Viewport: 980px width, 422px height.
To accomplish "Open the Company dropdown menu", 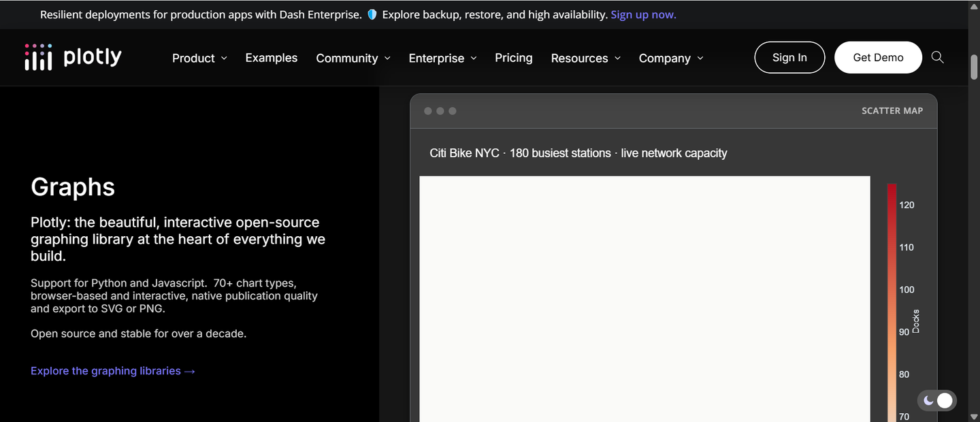I will [x=671, y=59].
